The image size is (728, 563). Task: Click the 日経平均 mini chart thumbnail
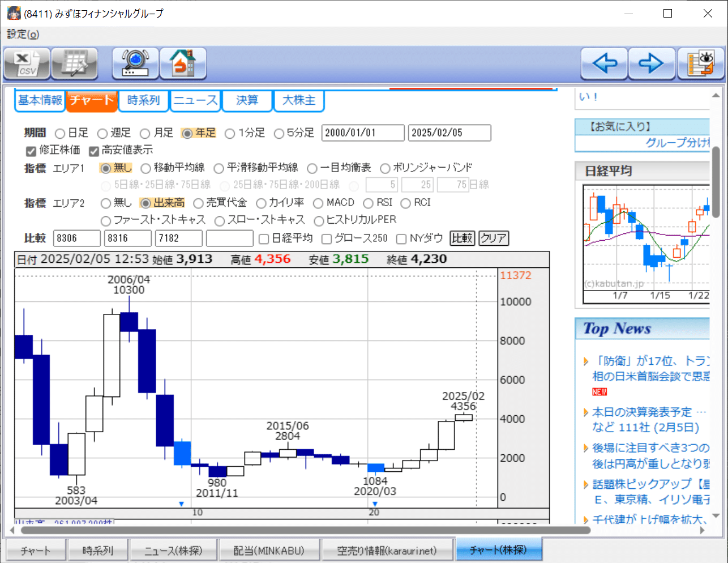(646, 244)
